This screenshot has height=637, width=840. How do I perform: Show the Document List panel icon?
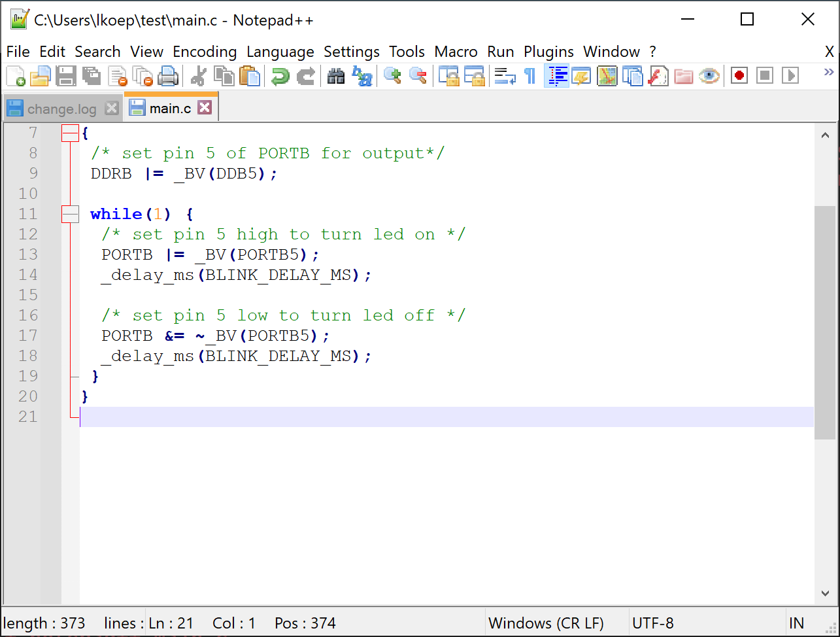pyautogui.click(x=633, y=76)
